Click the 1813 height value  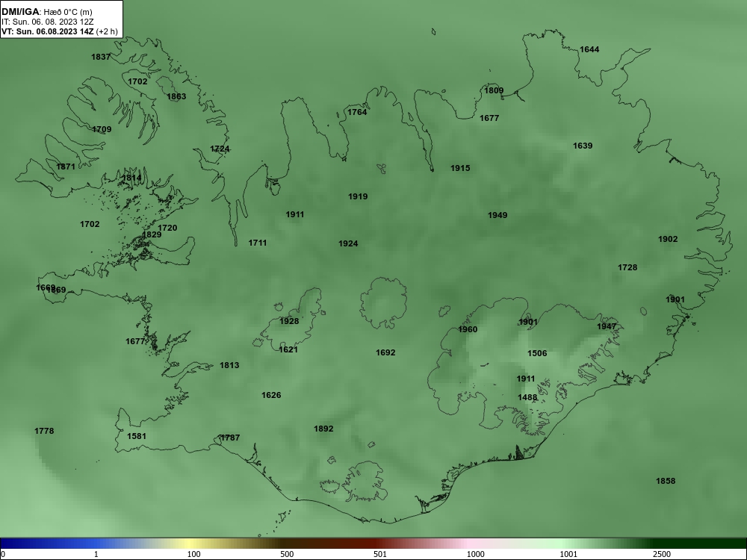(229, 365)
